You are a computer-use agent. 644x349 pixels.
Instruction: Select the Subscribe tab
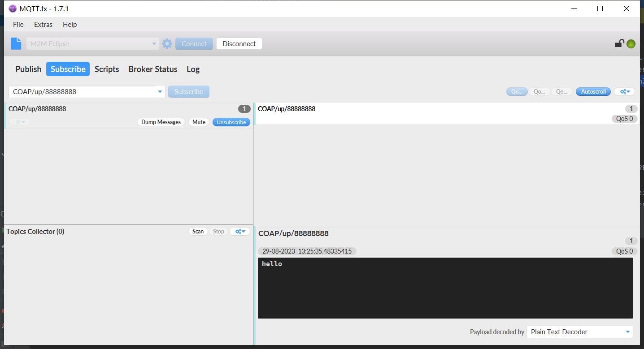coord(68,69)
